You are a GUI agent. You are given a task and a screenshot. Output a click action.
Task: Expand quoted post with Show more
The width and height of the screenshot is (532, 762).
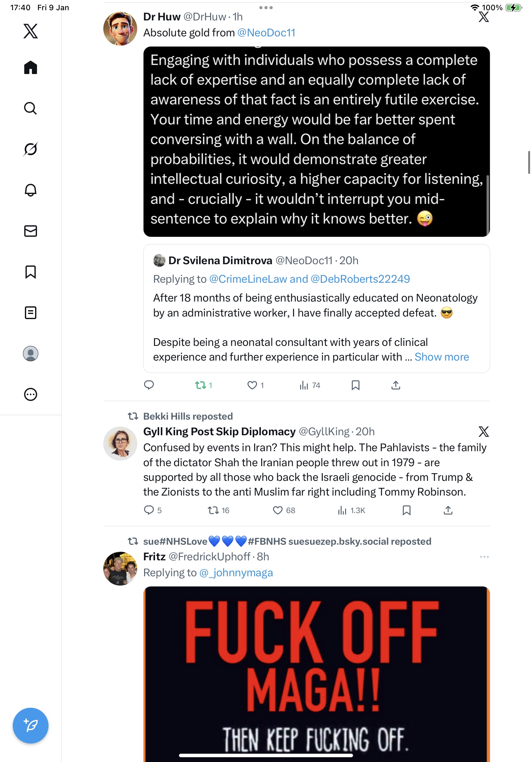tap(441, 357)
